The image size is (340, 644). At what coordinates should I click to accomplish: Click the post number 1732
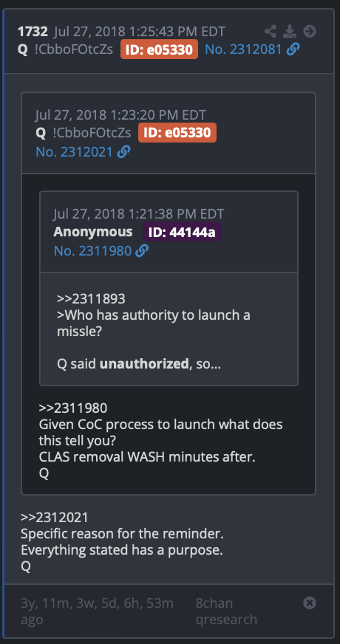point(33,31)
